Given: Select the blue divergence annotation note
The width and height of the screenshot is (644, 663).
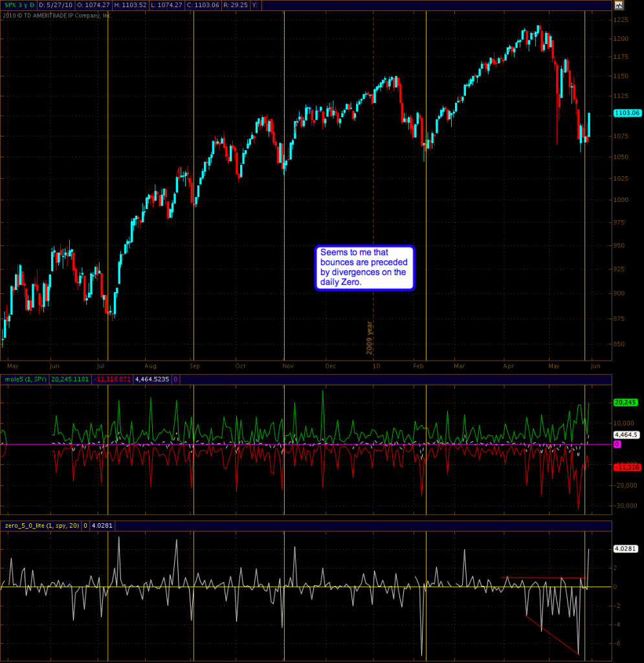Looking at the screenshot, I should point(364,267).
